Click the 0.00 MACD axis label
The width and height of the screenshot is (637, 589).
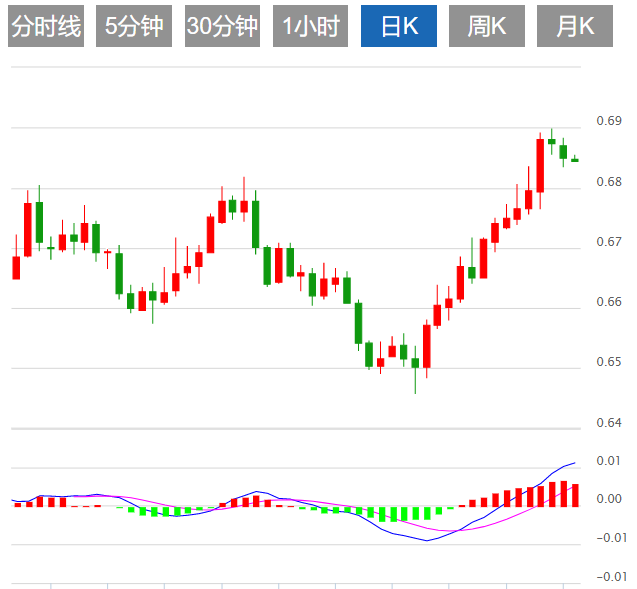[x=608, y=498]
